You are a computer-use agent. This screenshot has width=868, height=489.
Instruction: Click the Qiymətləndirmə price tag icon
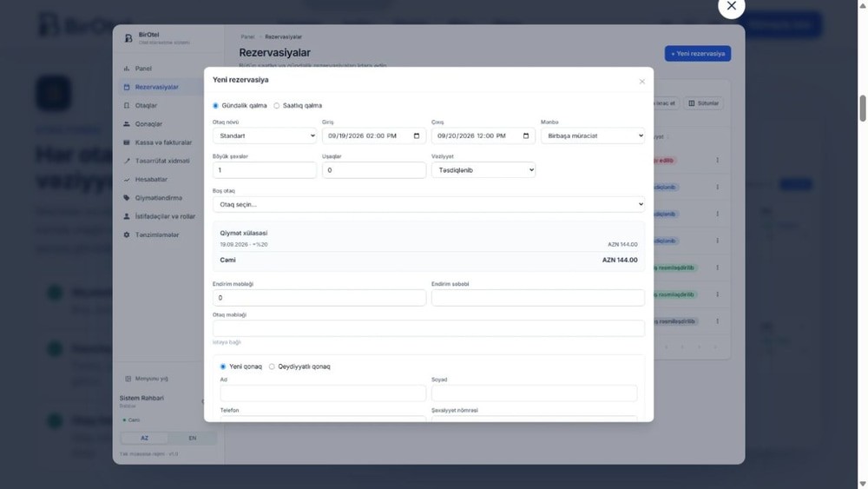(126, 198)
